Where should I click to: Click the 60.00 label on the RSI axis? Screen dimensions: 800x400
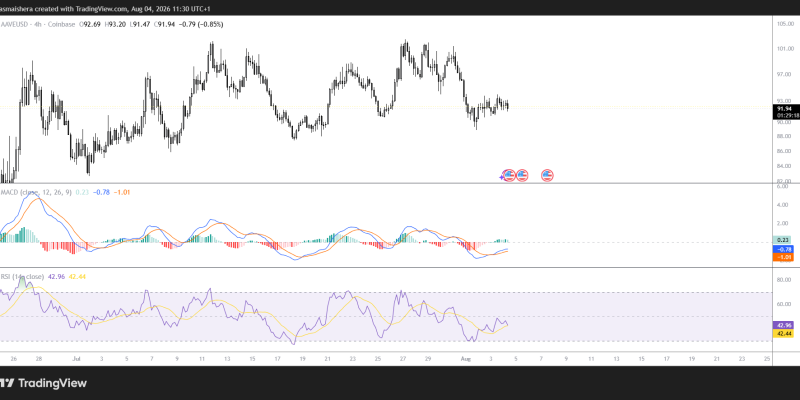785,304
